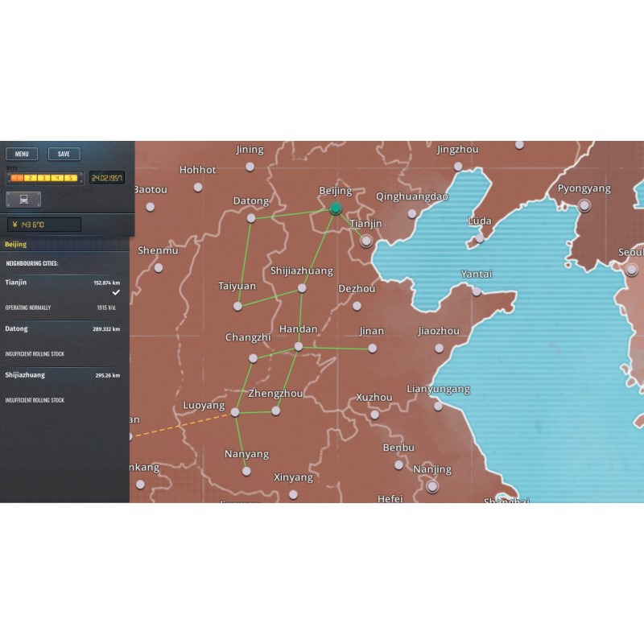Click the yen money balance display

pyautogui.click(x=44, y=225)
